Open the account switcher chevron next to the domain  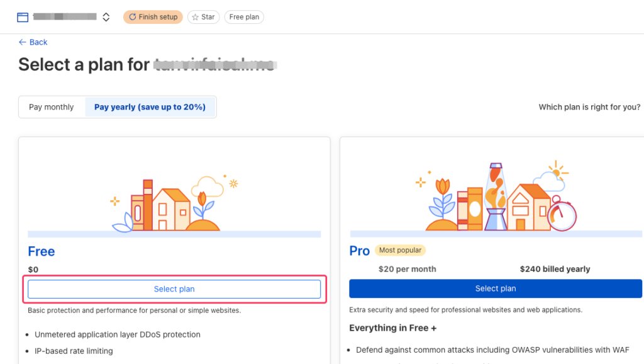[106, 17]
